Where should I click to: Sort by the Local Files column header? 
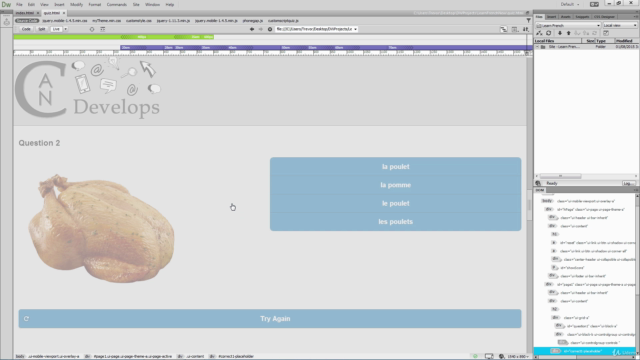558,41
